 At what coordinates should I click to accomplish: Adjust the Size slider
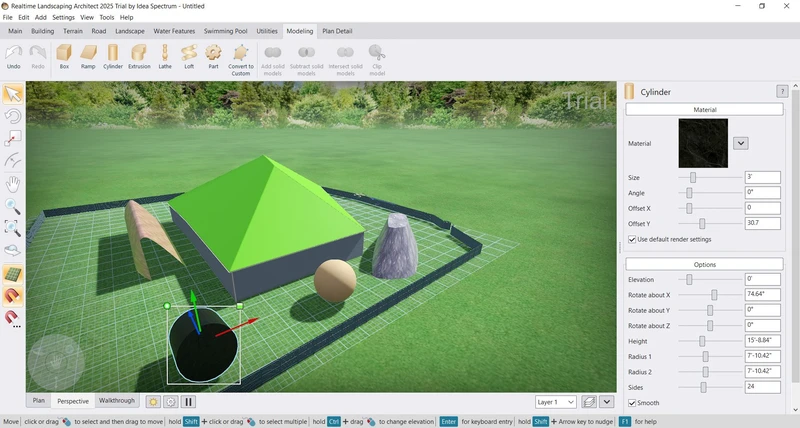tap(693, 178)
